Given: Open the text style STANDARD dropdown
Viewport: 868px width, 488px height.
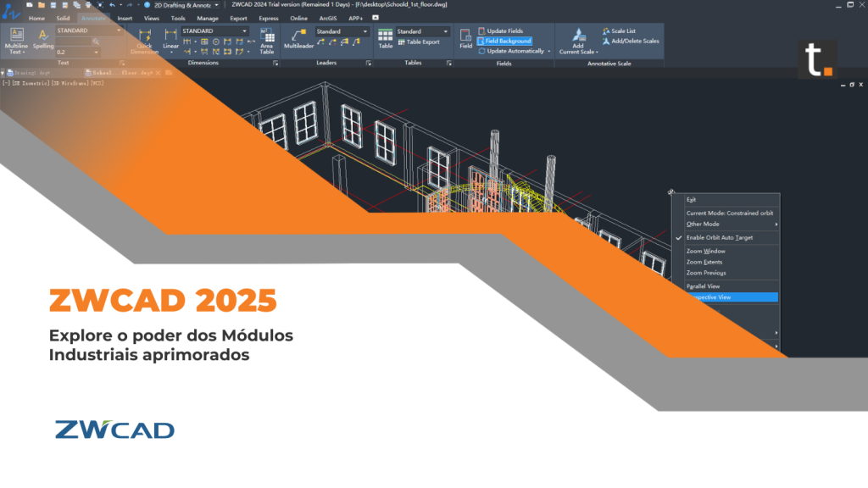Looking at the screenshot, I should 88,30.
